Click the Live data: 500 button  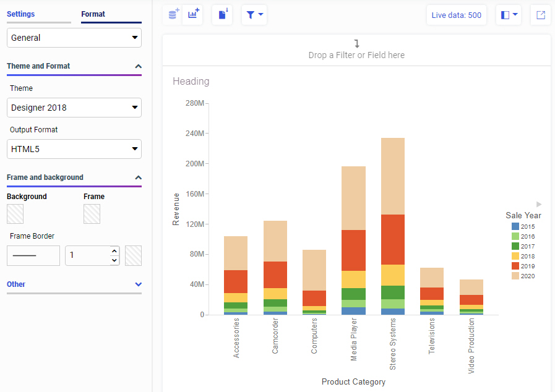click(x=456, y=15)
